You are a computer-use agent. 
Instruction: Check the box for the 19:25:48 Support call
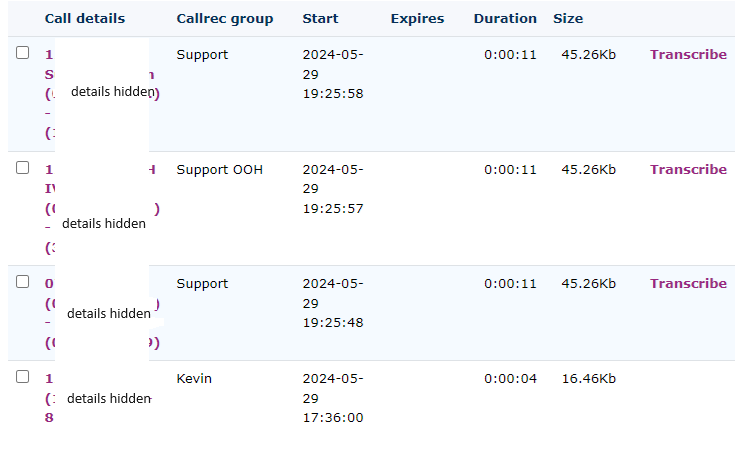point(23,282)
